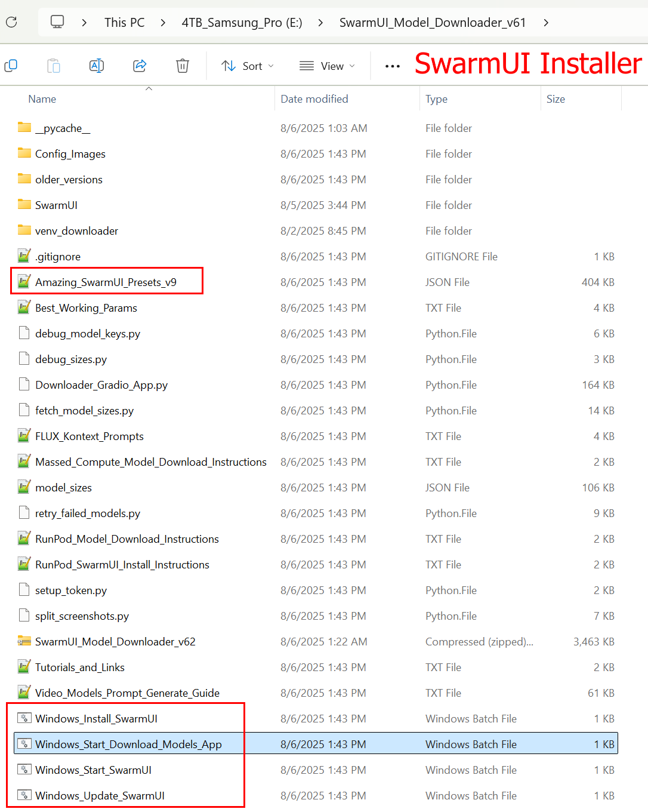The width and height of the screenshot is (648, 812).
Task: Click the debug_model_keys.py file icon
Action: [24, 333]
